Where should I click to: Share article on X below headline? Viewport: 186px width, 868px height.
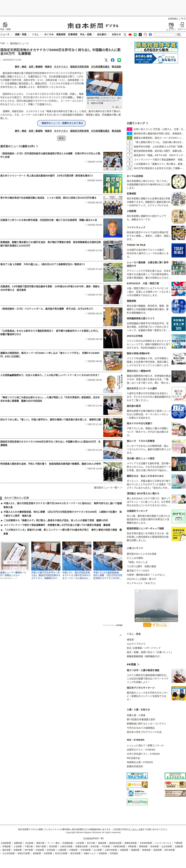pyautogui.click(x=106, y=60)
